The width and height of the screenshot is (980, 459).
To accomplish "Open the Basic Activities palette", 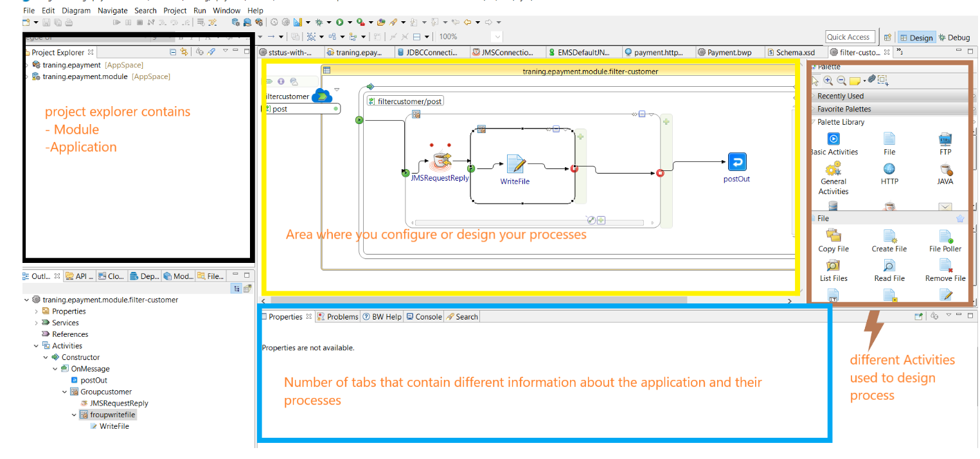I will click(833, 142).
